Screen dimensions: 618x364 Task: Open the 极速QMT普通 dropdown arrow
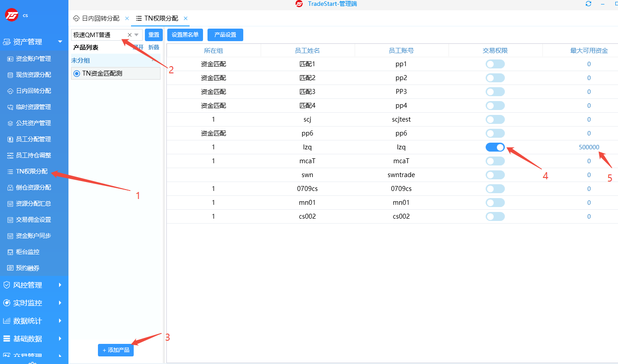click(x=137, y=35)
